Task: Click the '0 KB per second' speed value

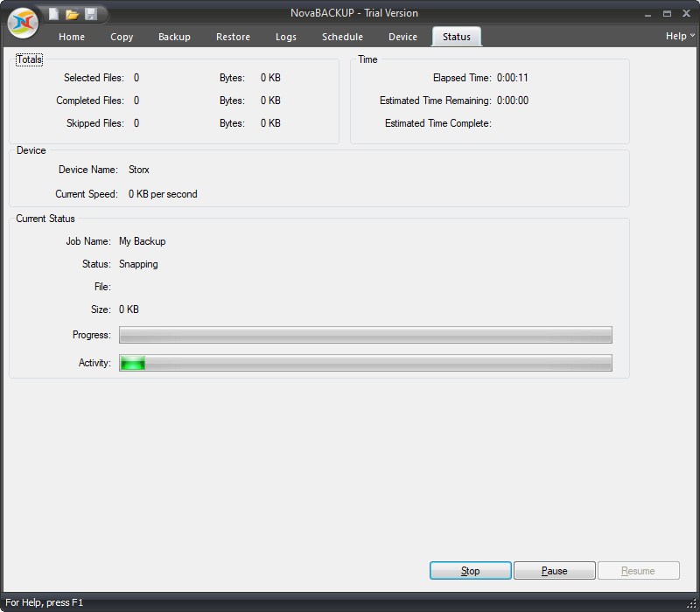Action: tap(163, 194)
